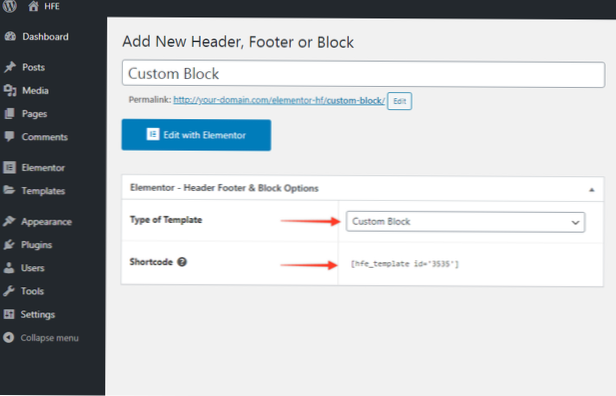Viewport: 616px width, 396px height.
Task: Open the Appearance menu
Action: (x=46, y=222)
